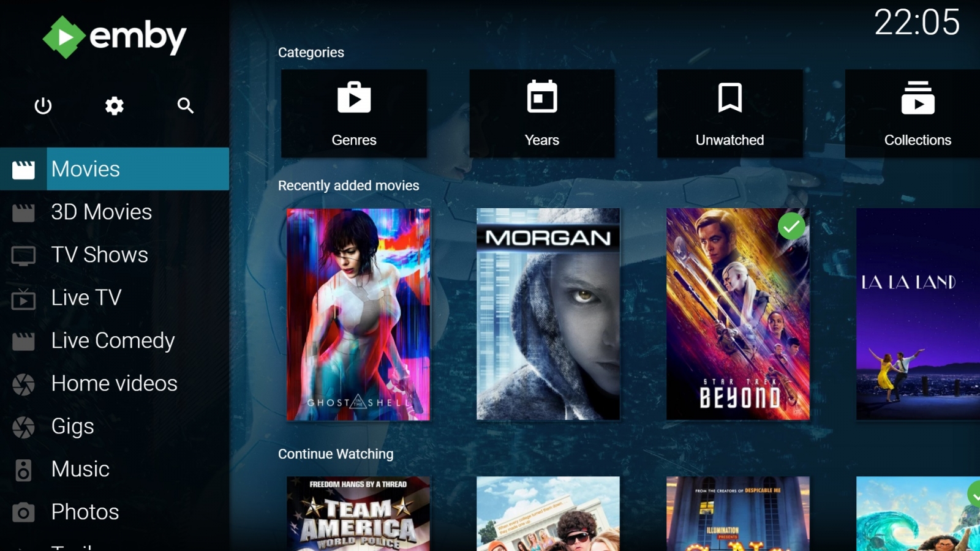Resume the Illumination movie in Continue Watching
This screenshot has height=551, width=980.
pyautogui.click(x=738, y=514)
